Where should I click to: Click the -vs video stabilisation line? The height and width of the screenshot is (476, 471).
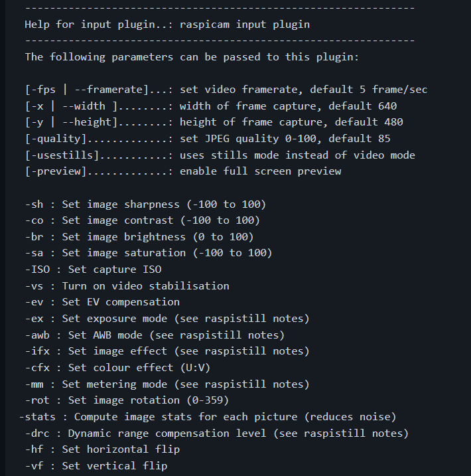pyautogui.click(x=127, y=286)
